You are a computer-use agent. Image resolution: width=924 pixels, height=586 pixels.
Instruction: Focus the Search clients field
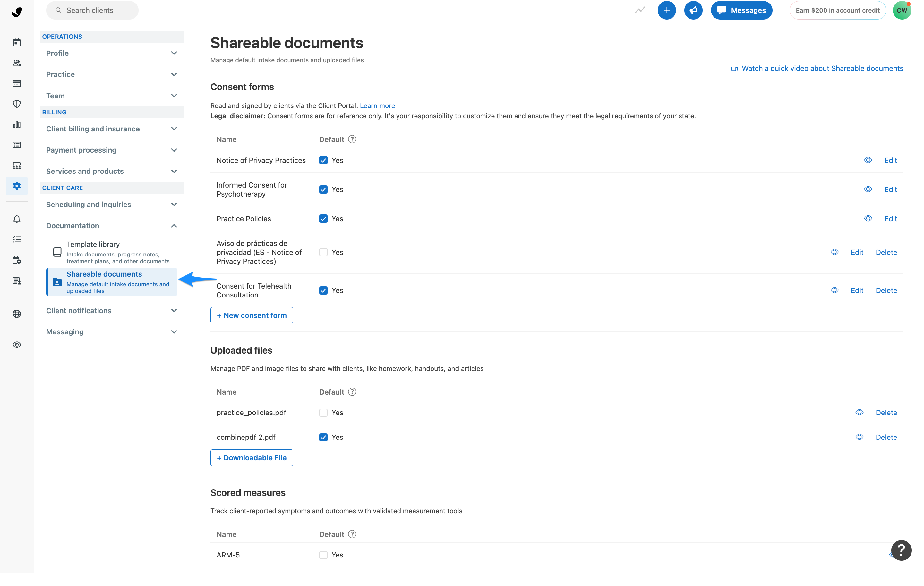(x=92, y=10)
